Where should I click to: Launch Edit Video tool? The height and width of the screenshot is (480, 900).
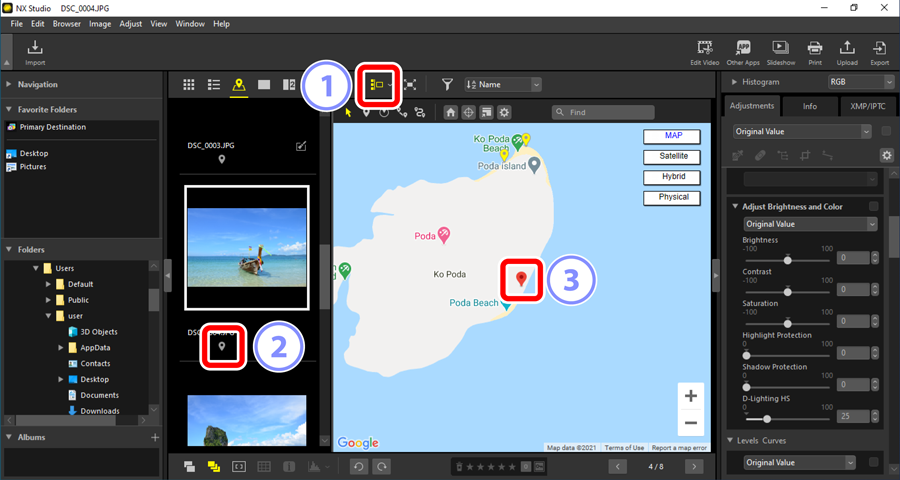pos(704,53)
